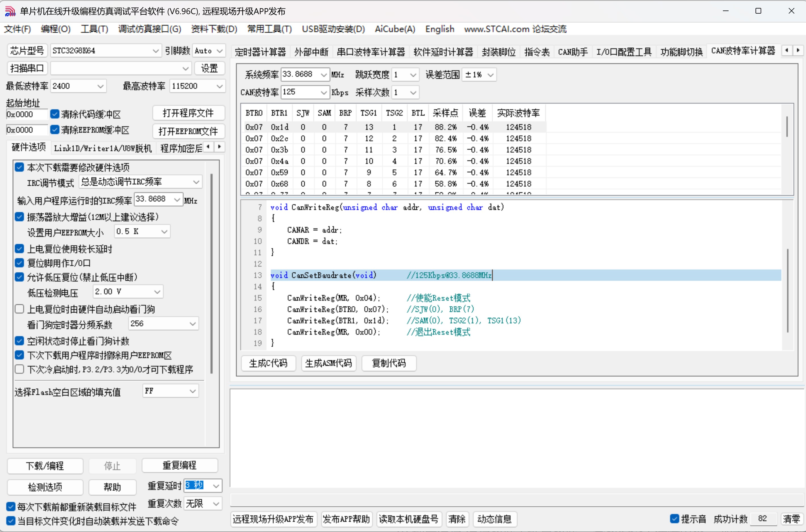Open the 资料下载(D) menu
The width and height of the screenshot is (806, 532).
(214, 29)
